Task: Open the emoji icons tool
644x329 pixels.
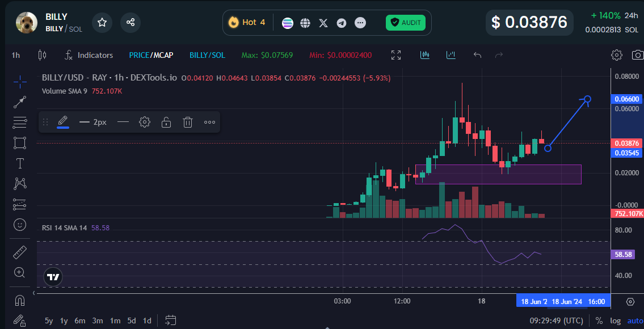Action: pyautogui.click(x=20, y=224)
